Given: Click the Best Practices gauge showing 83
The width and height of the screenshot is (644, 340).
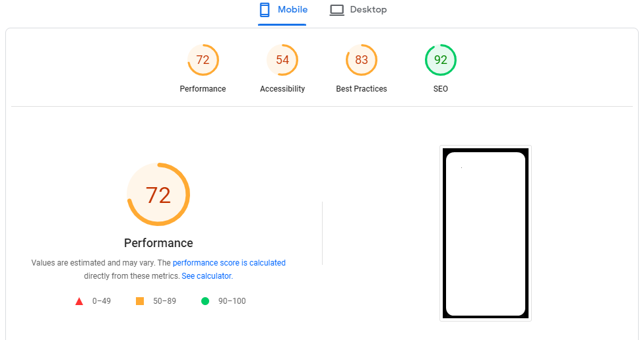Looking at the screenshot, I should tap(362, 60).
